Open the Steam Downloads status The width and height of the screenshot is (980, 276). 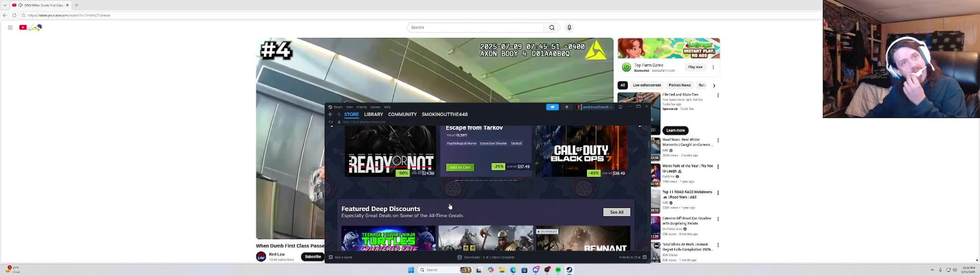486,257
